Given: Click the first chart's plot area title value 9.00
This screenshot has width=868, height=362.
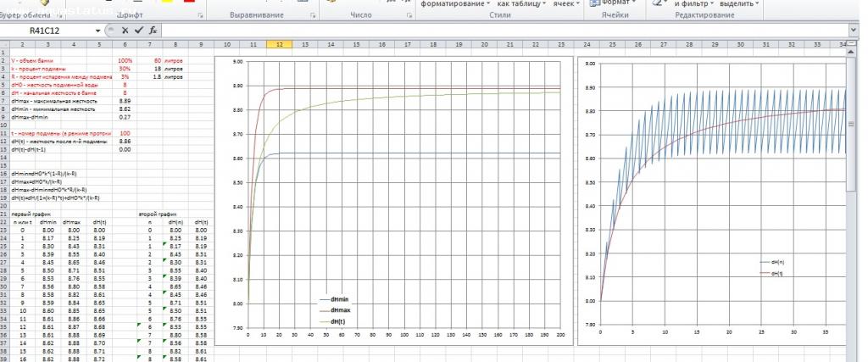Looking at the screenshot, I should (237, 62).
